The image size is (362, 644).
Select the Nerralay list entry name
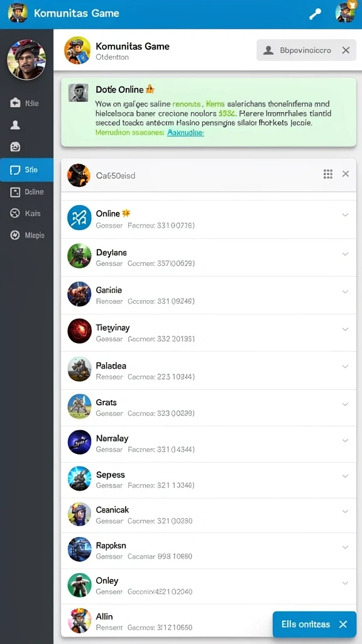click(112, 438)
